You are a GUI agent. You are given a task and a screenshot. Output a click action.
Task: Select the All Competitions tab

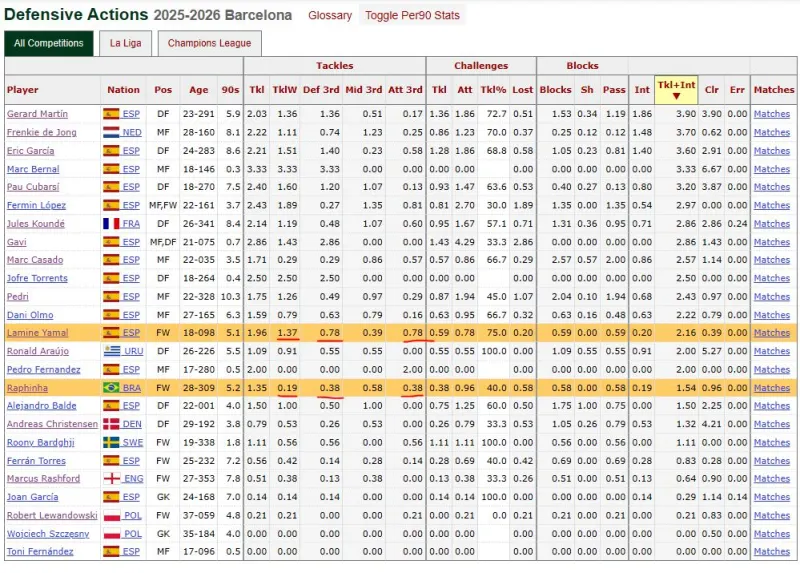pos(49,43)
